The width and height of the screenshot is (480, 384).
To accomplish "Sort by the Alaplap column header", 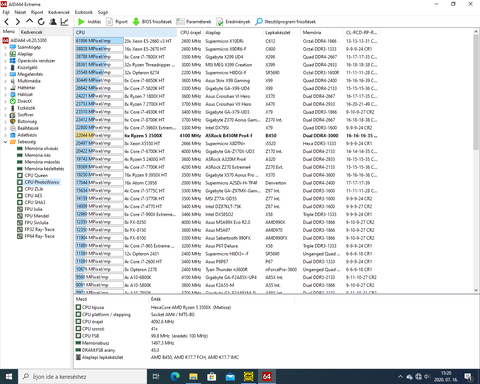I will pyautogui.click(x=233, y=33).
